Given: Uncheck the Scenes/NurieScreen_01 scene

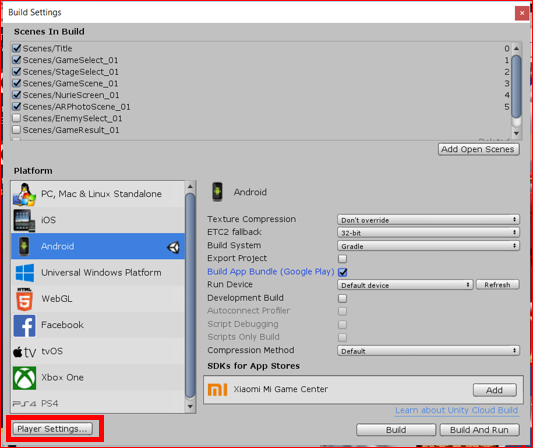Looking at the screenshot, I should pyautogui.click(x=17, y=95).
